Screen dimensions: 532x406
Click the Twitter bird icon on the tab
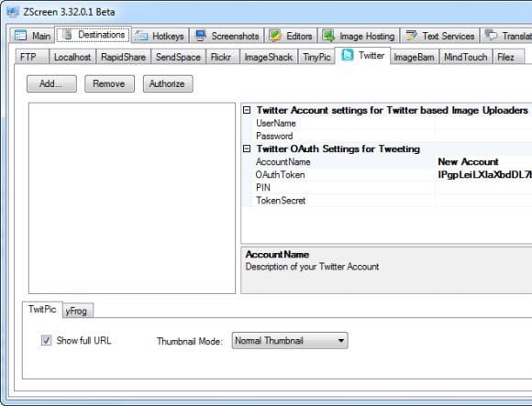coord(348,55)
